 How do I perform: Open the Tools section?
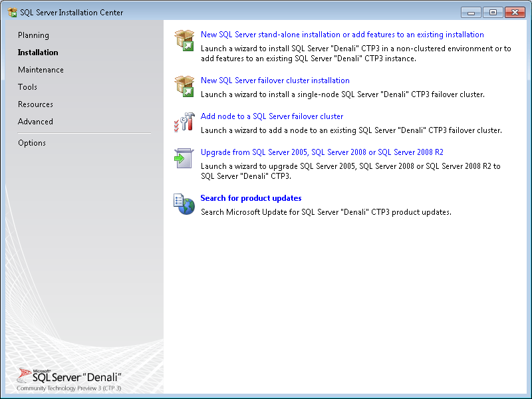27,87
